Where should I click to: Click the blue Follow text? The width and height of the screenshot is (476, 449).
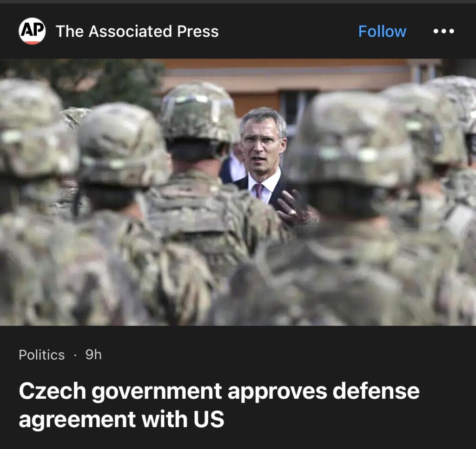[382, 31]
